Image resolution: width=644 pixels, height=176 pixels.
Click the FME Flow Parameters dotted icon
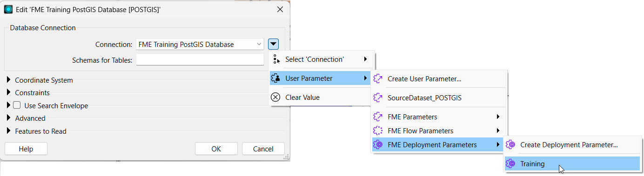coord(378,131)
